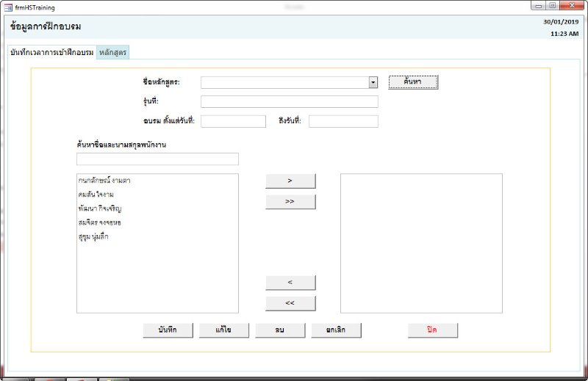The height and width of the screenshot is (381, 588).
Task: Focus the รุ่นที่ input field
Action: click(x=289, y=102)
